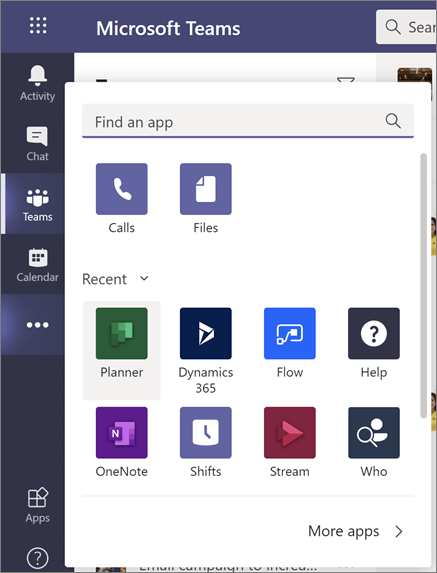This screenshot has height=573, width=437.
Task: Open the Who app
Action: [374, 442]
